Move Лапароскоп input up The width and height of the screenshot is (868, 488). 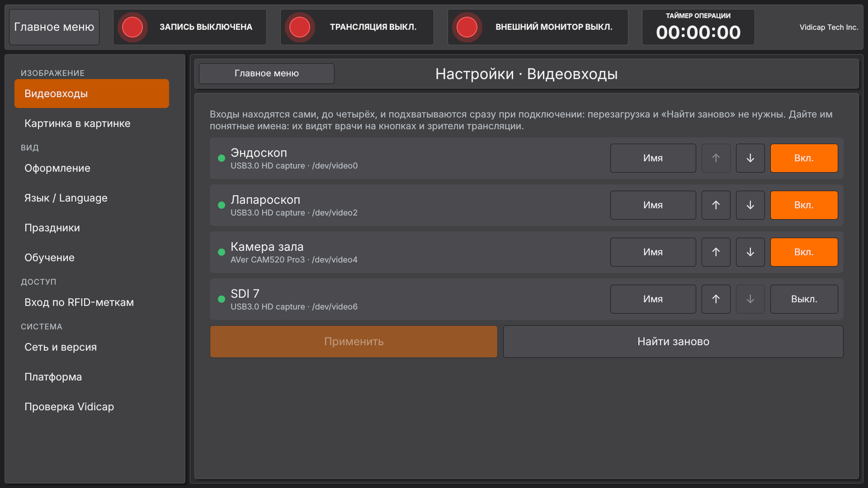coord(716,205)
